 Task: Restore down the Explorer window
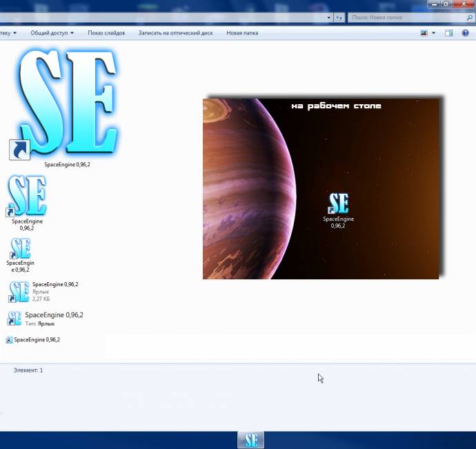[x=446, y=3]
